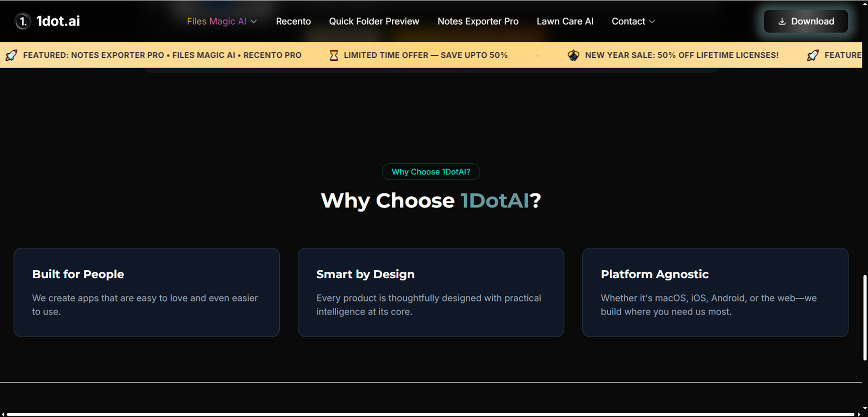Go to the Recento page

[293, 21]
